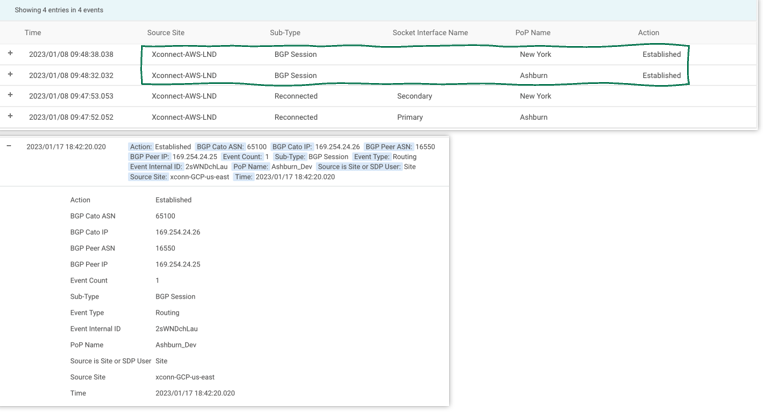Expand the 09:47:52.052 Reconnected event
Image resolution: width=764 pixels, height=412 pixels.
pyautogui.click(x=10, y=117)
